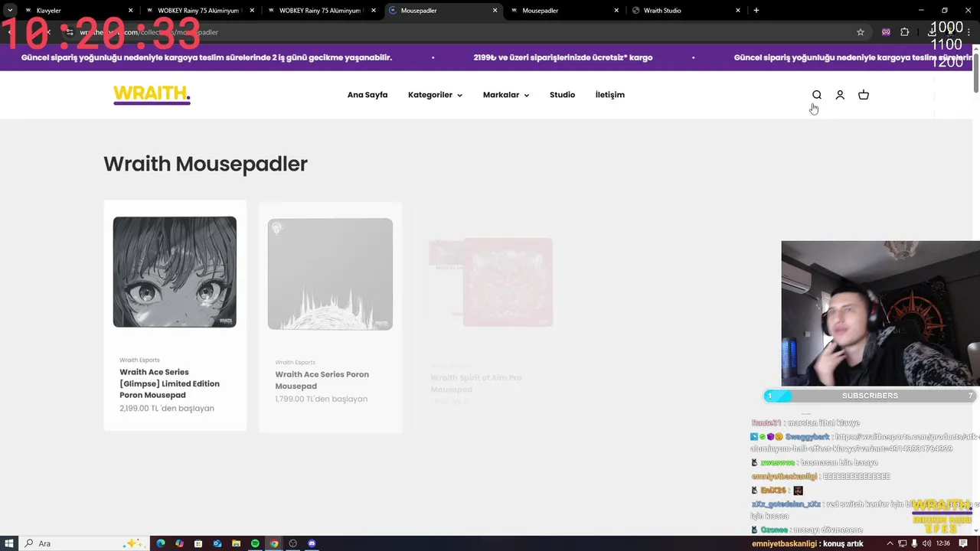Launch Microsoft Edge from the taskbar
Image resolution: width=980 pixels, height=551 pixels.
click(161, 543)
